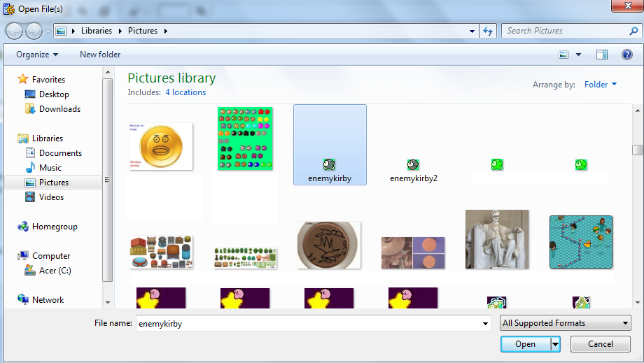Select the Lincoln statue thumbnail
This screenshot has height=363, width=644.
point(497,239)
